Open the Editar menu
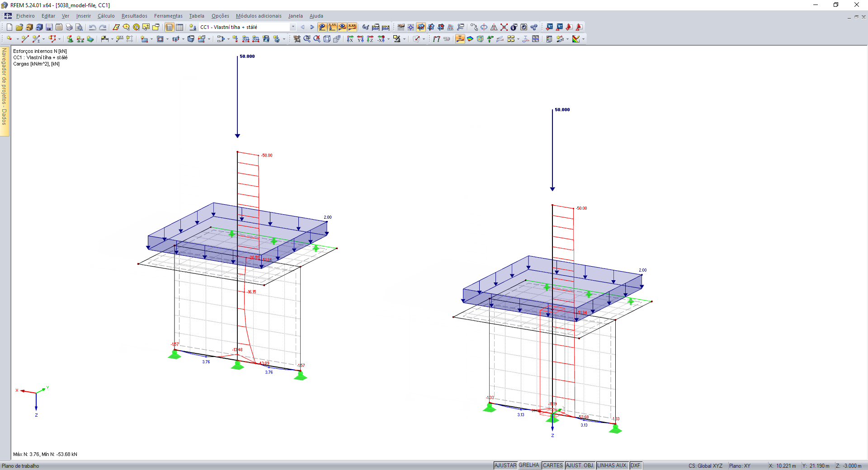The image size is (868, 470). coord(48,16)
